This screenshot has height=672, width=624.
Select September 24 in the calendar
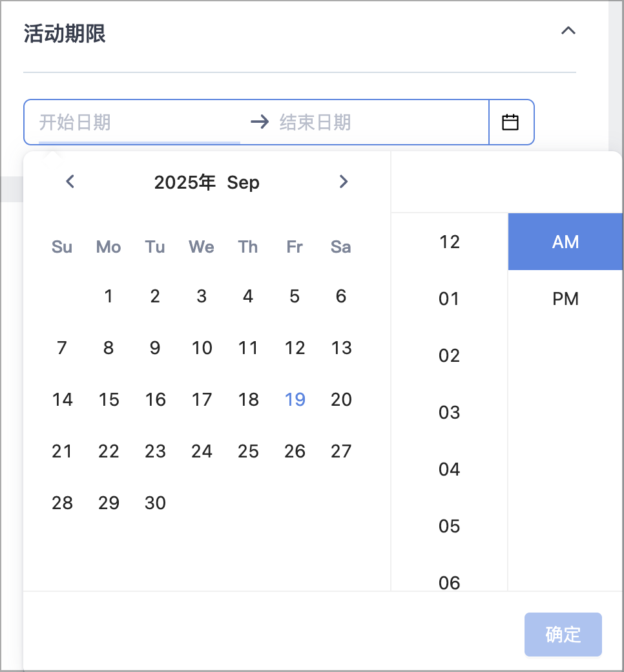coord(202,451)
